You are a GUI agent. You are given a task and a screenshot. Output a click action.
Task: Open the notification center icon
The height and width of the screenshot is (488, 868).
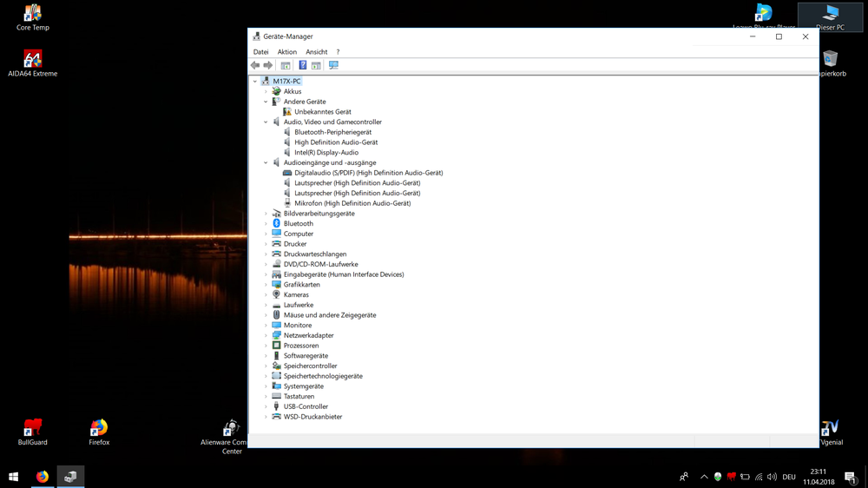click(x=850, y=477)
